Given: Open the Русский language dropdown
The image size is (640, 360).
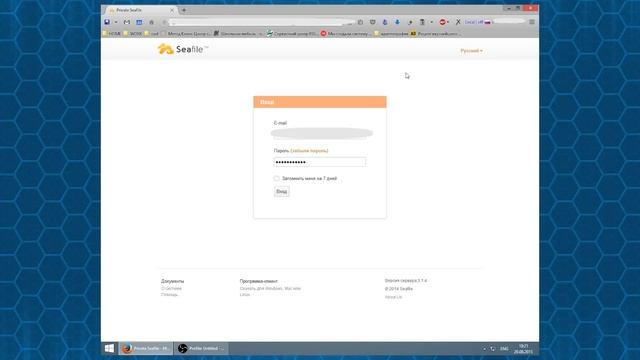Looking at the screenshot, I should click(x=471, y=51).
